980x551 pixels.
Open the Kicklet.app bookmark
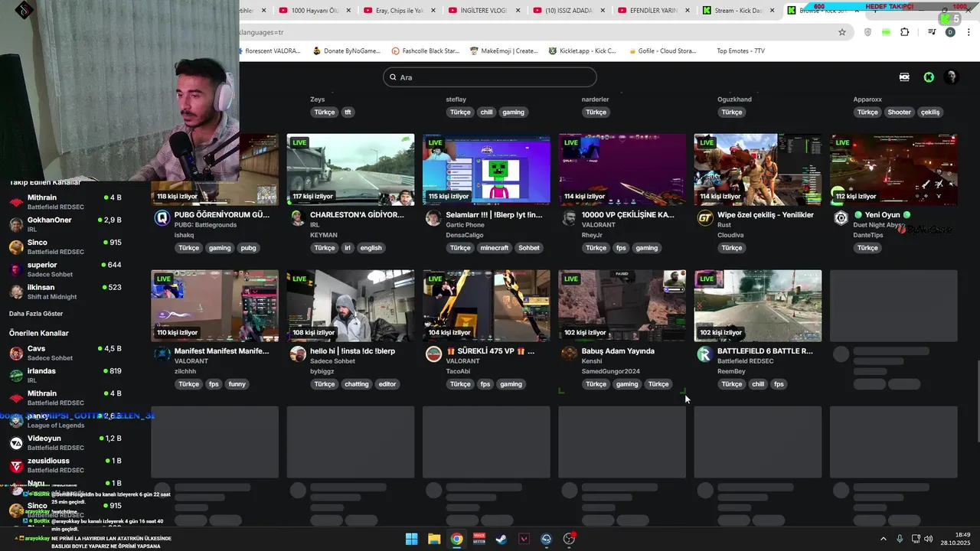(583, 51)
